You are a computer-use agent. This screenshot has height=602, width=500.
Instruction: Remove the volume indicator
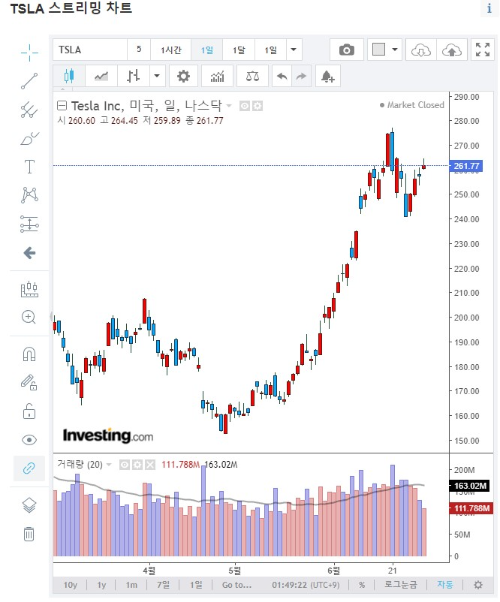pyautogui.click(x=150, y=465)
